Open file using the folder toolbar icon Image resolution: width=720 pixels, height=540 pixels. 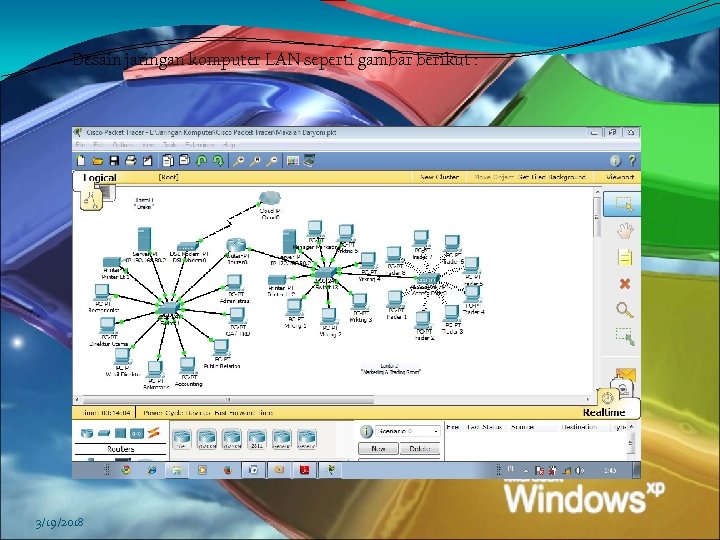pos(97,161)
